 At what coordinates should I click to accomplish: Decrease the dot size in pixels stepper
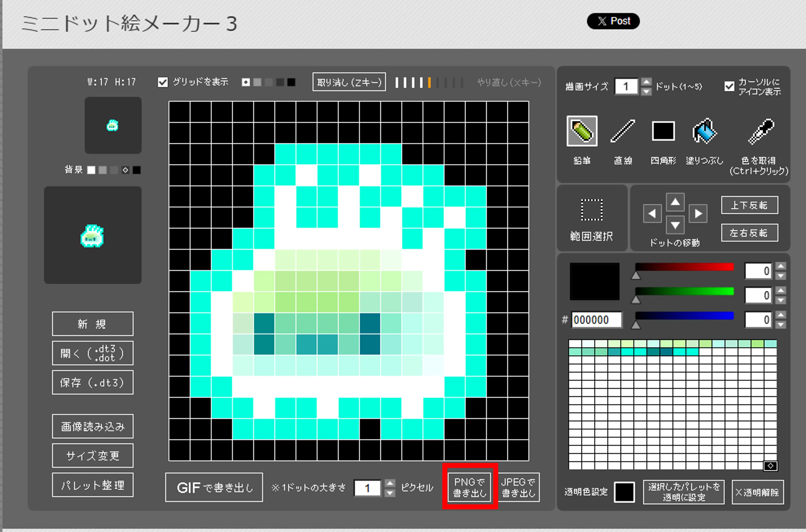[x=390, y=493]
